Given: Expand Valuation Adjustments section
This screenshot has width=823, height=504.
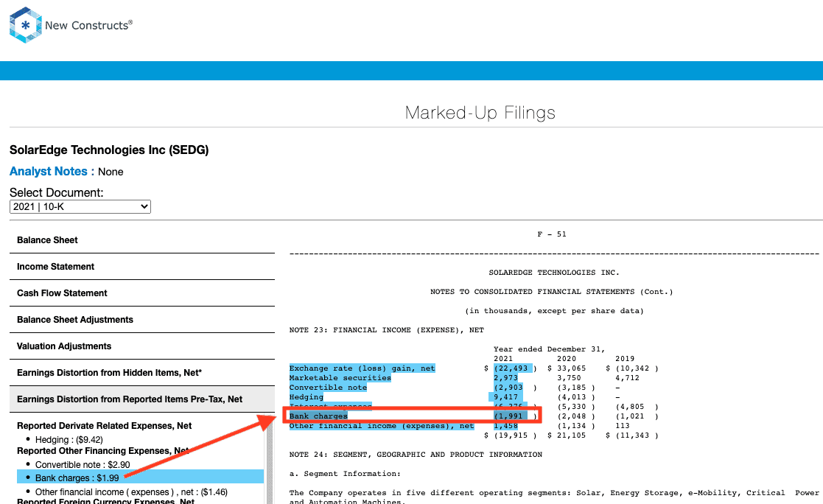Looking at the screenshot, I should [142, 346].
